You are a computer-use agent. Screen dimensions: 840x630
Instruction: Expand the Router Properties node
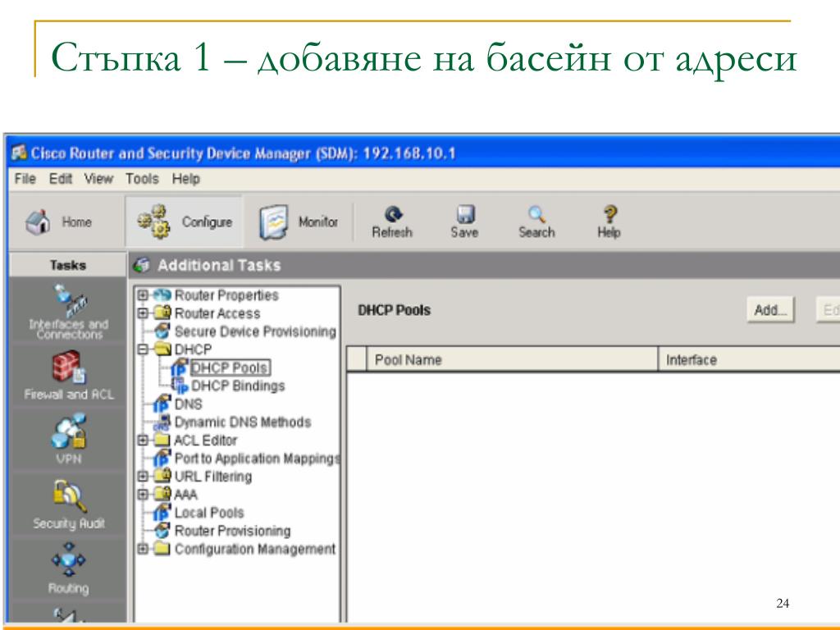[143, 295]
